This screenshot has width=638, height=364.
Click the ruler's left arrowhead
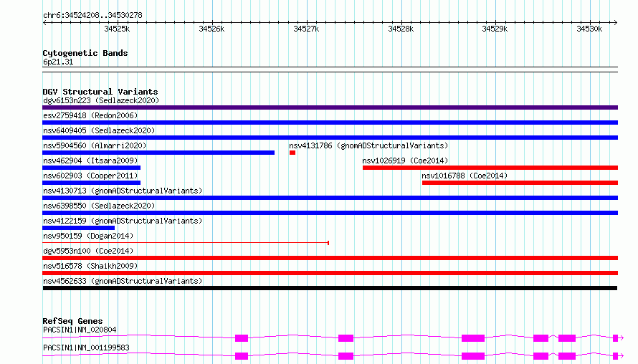[45, 22]
